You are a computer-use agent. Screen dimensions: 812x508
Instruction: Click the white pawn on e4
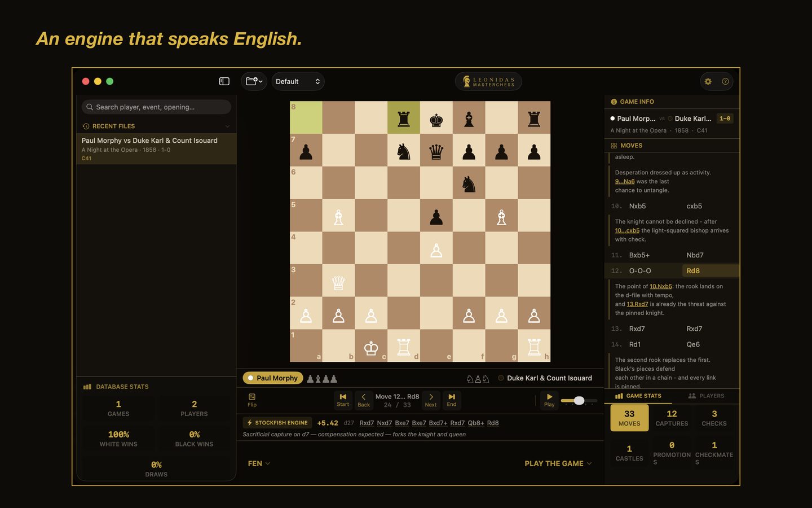(436, 249)
